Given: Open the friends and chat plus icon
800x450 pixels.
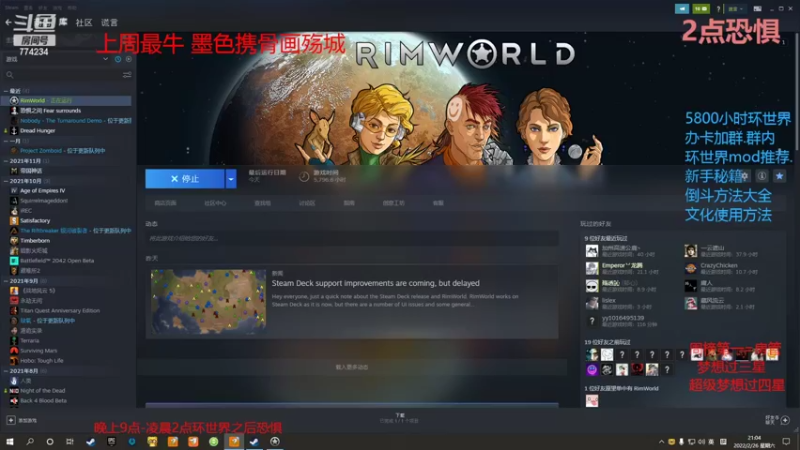Looking at the screenshot, I should click(x=785, y=420).
